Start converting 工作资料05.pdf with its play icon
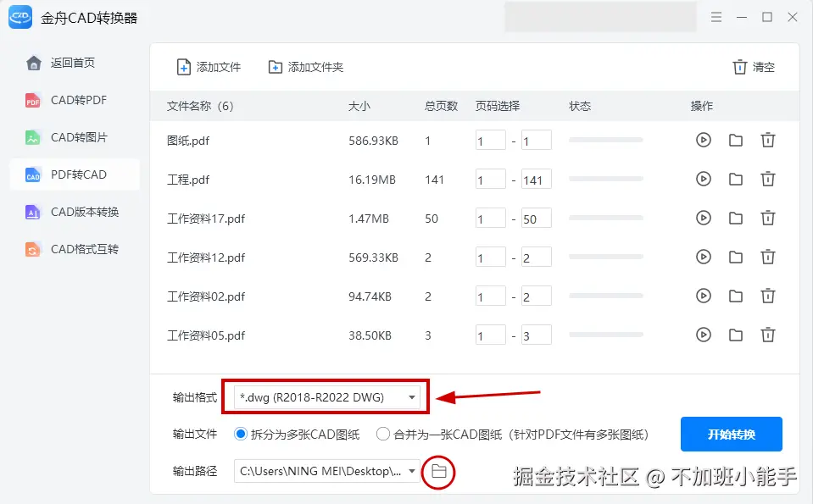Image resolution: width=813 pixels, height=504 pixels. 703,335
